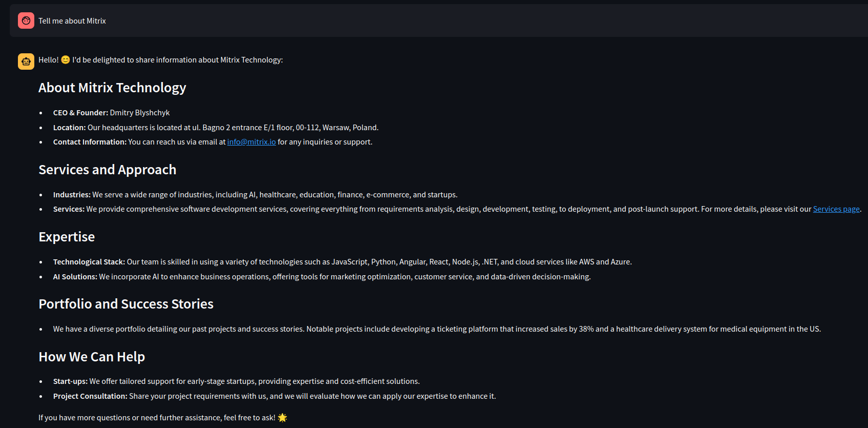
Task: Open the Services page link
Action: tap(836, 209)
